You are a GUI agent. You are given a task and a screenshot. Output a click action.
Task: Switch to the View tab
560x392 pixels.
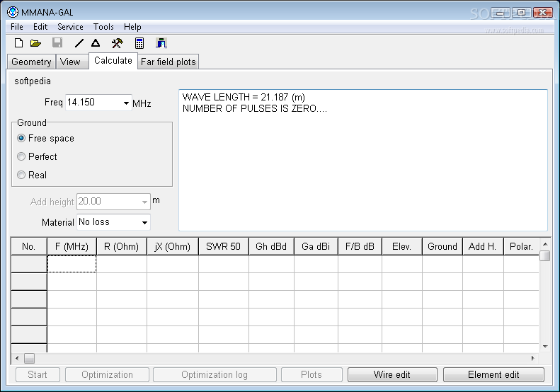(x=72, y=62)
